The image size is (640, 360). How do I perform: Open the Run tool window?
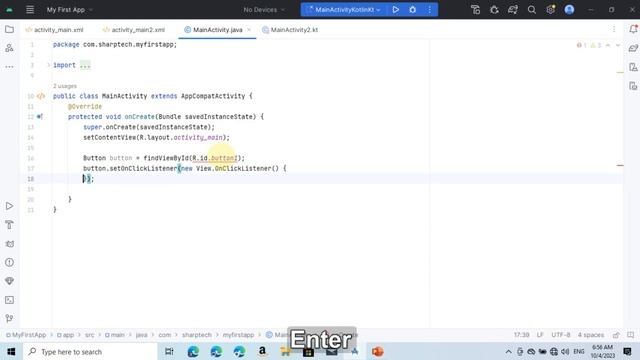(9, 206)
